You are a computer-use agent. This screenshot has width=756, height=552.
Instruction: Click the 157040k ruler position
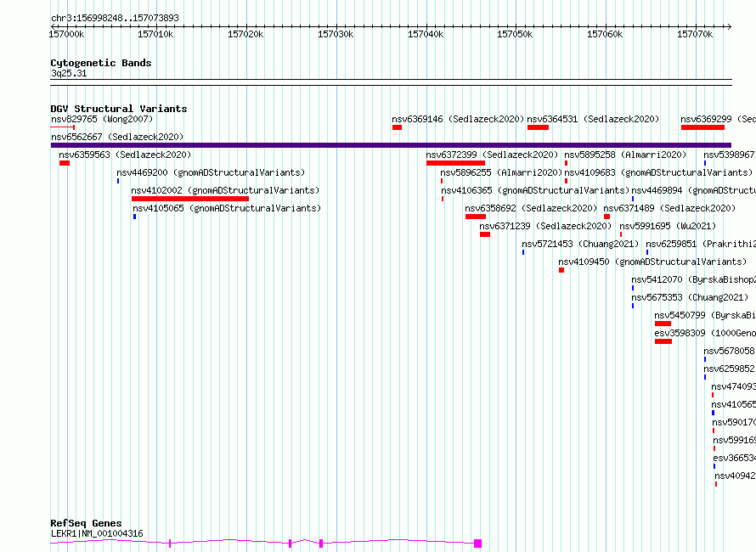pyautogui.click(x=426, y=34)
